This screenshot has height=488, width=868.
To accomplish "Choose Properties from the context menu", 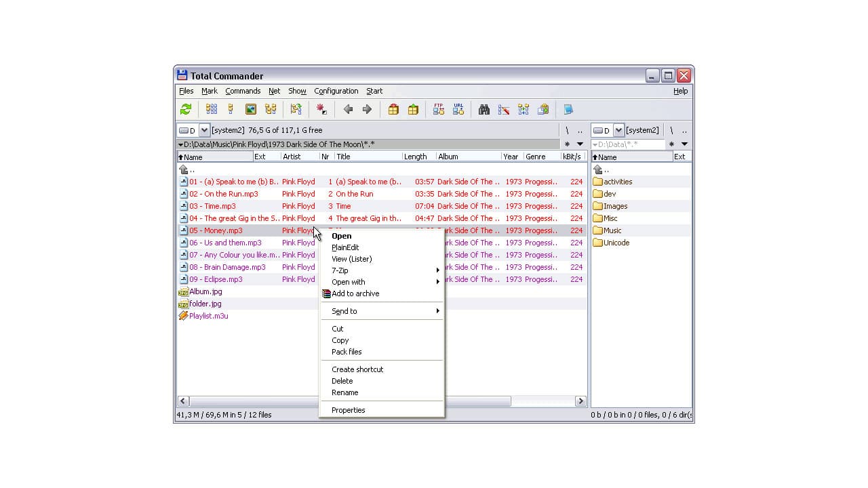I will point(348,410).
